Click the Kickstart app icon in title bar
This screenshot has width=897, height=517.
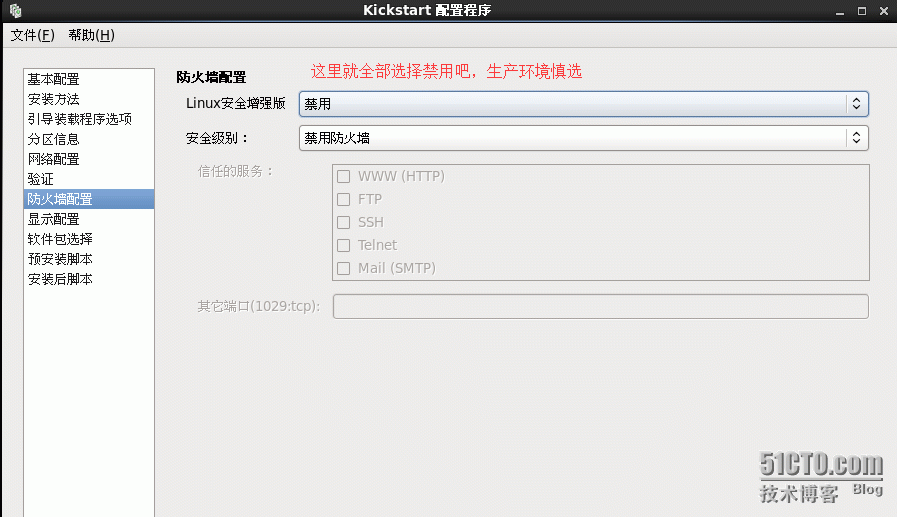pos(15,10)
